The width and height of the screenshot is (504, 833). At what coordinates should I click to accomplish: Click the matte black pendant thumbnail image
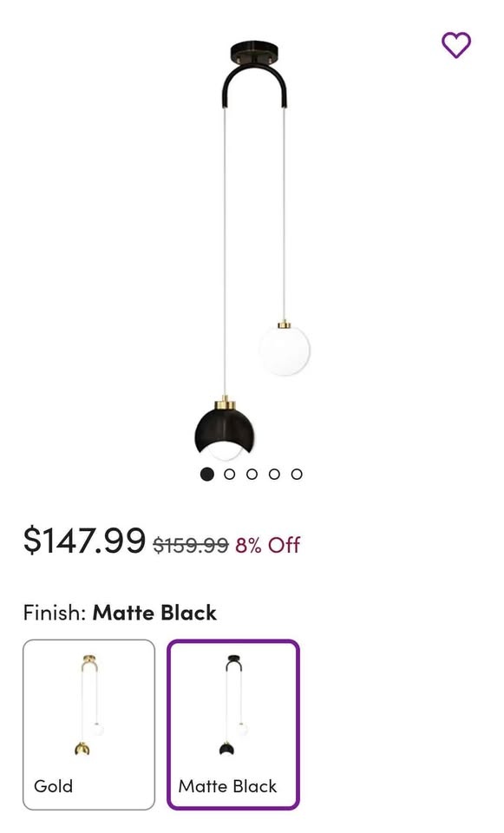pyautogui.click(x=233, y=705)
